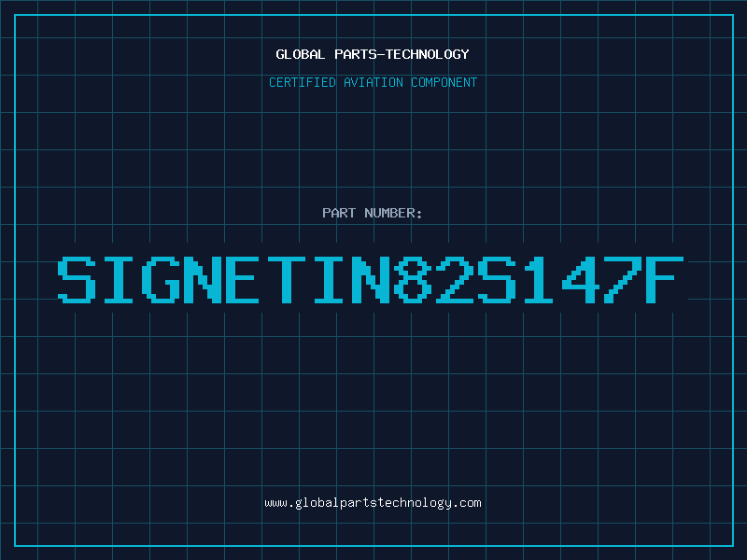The image size is (747, 560).
Task: Open the www.globalpartstechnology.com link
Action: (373, 503)
